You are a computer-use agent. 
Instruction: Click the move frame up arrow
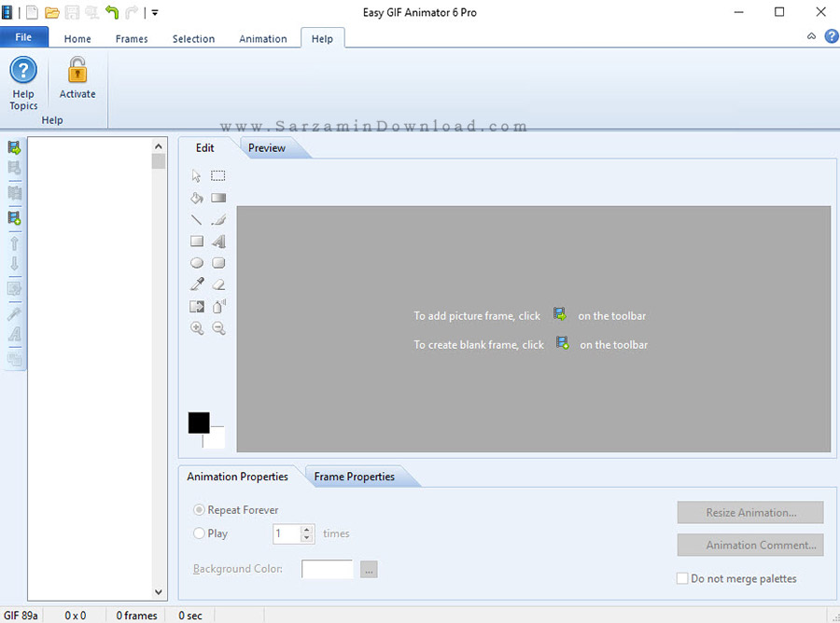(x=14, y=243)
